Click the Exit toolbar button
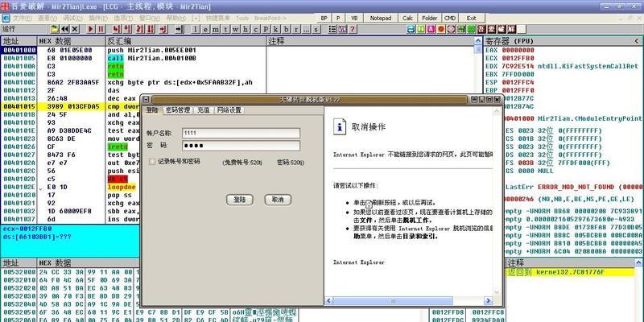644x322 pixels. 472,18
